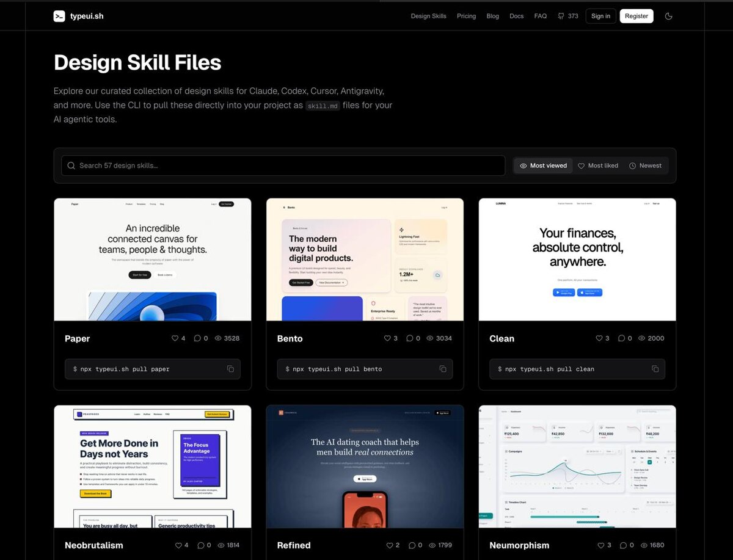Click the view count 2000 on Clean
Viewport: 733px width, 560px height.
pyautogui.click(x=651, y=338)
